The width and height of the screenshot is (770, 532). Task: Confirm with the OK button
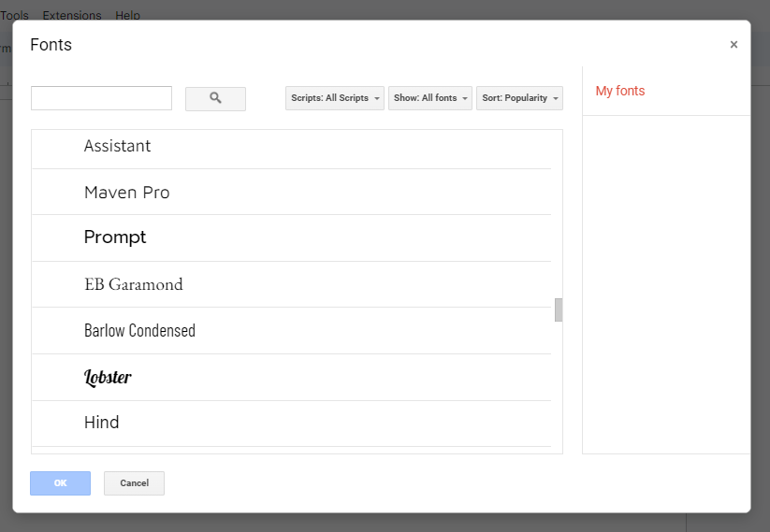(x=60, y=483)
